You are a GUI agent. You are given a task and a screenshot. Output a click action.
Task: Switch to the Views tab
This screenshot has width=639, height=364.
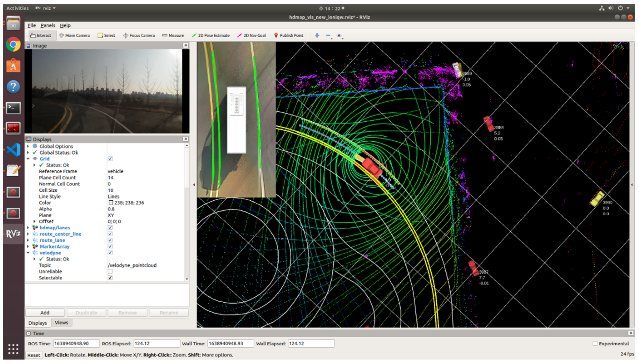(x=61, y=322)
